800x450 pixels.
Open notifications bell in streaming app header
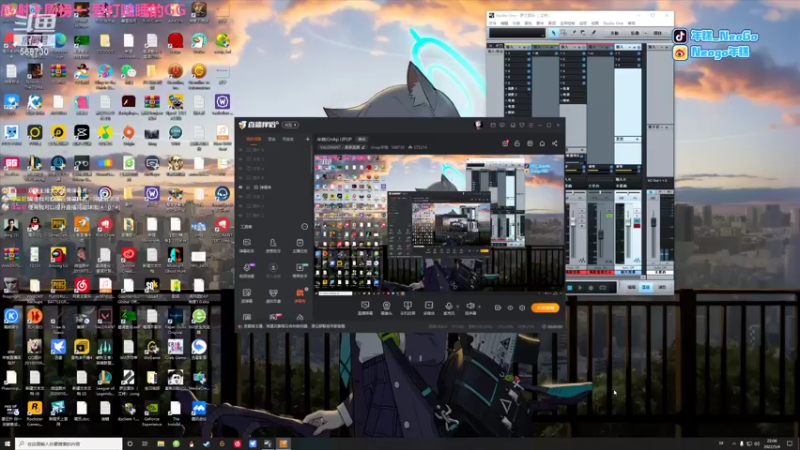tap(542, 143)
